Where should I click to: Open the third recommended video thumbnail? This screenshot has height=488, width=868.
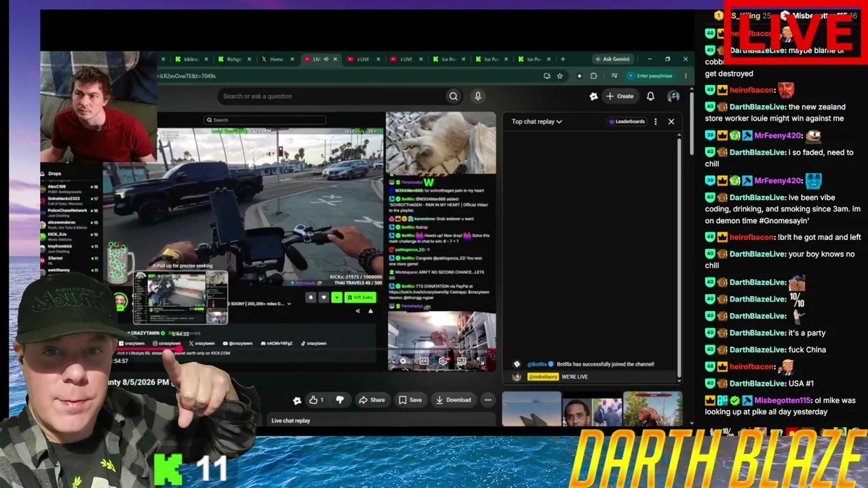652,409
